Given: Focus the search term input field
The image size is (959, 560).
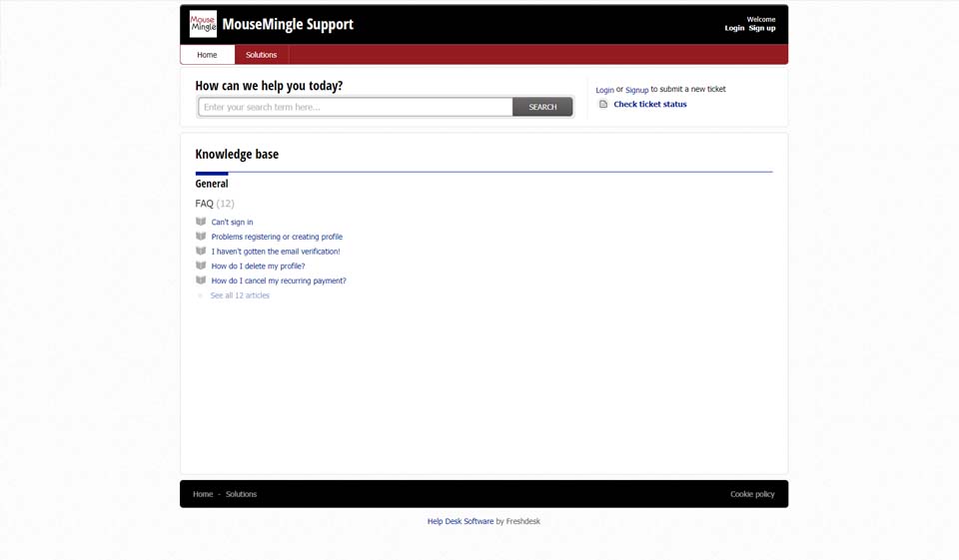Looking at the screenshot, I should (355, 107).
